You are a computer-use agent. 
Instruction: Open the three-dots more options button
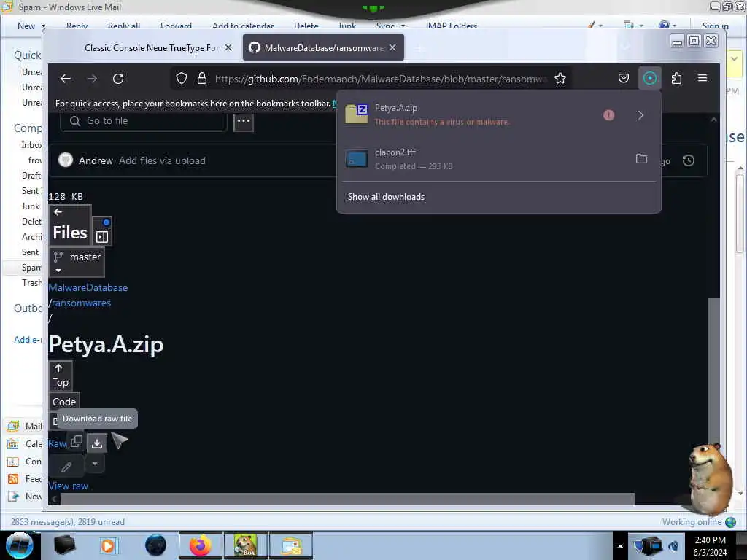[244, 121]
